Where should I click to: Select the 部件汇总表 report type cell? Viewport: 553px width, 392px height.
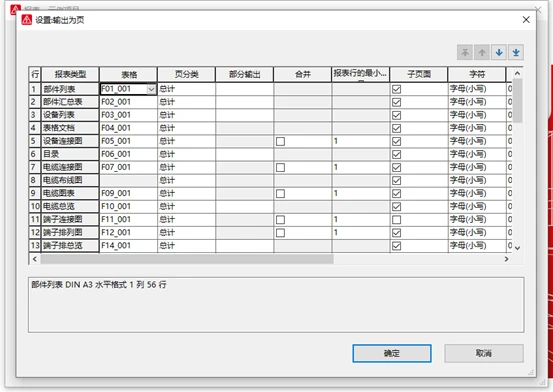click(x=70, y=102)
